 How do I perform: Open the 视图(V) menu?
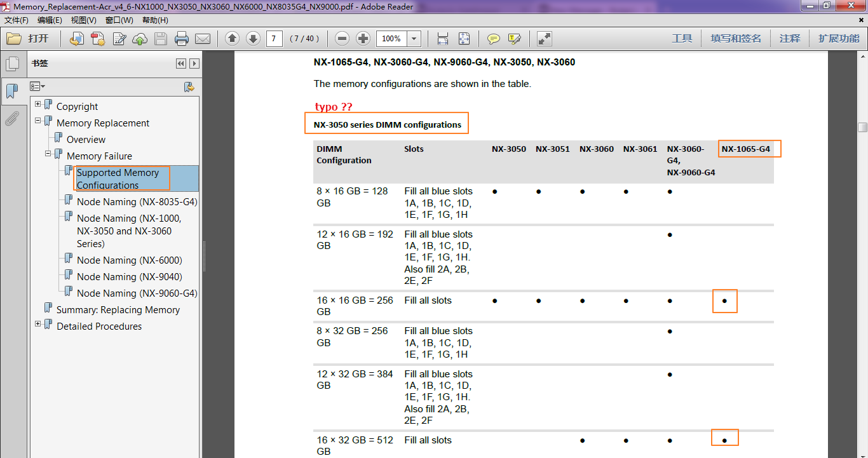pos(84,20)
